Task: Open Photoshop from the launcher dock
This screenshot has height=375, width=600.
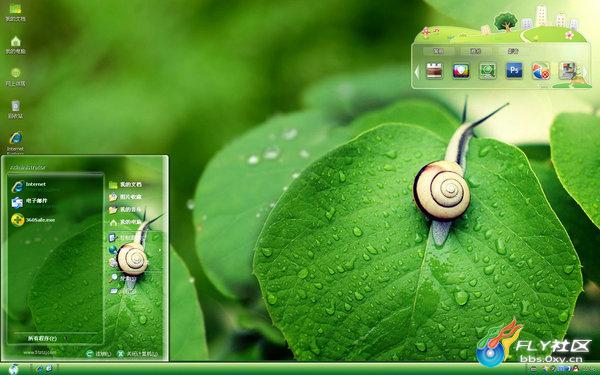Action: click(514, 70)
